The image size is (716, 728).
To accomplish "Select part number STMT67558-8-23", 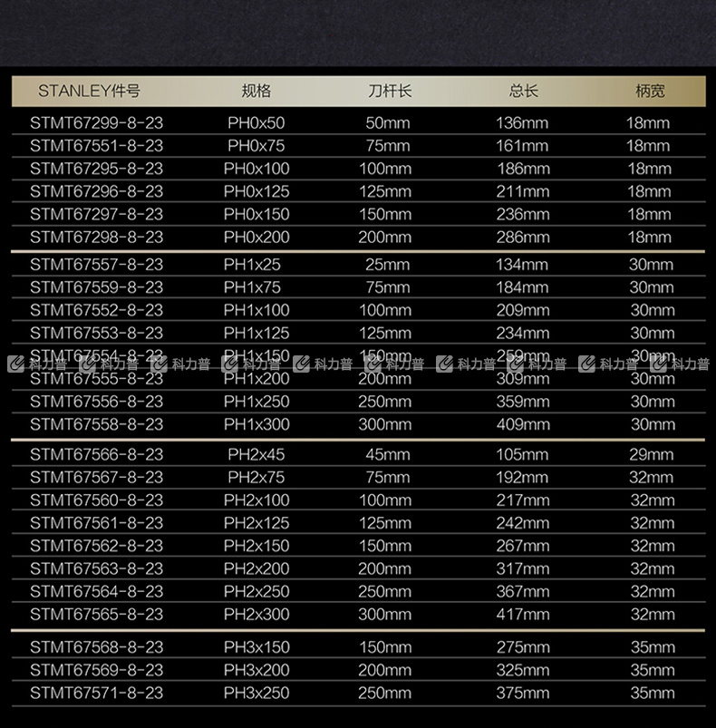I will [x=96, y=424].
